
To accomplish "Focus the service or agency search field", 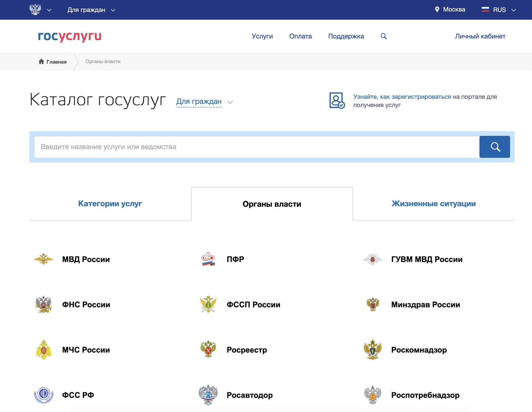I will (256, 147).
